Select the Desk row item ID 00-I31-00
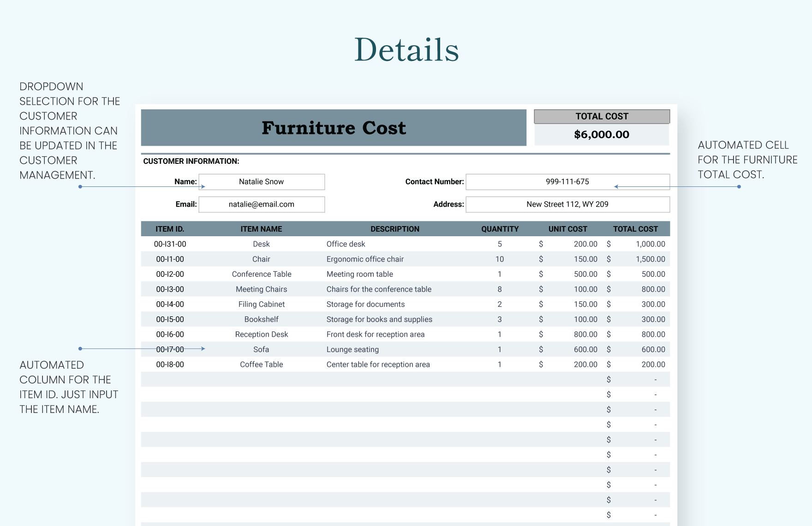This screenshot has height=526, width=812. (169, 244)
